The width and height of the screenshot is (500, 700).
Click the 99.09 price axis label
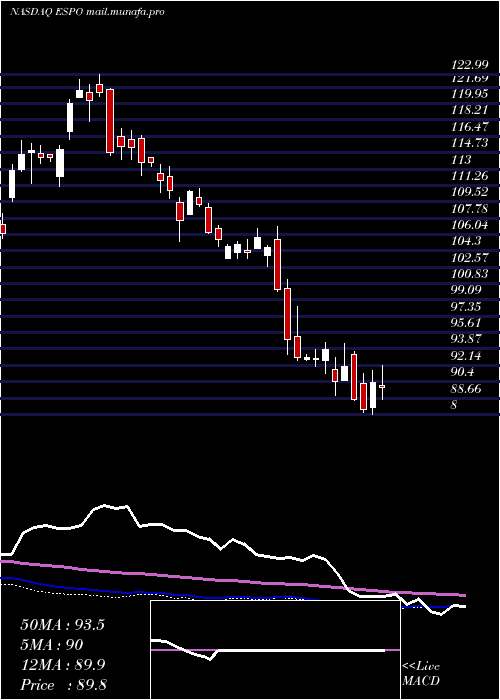tap(467, 290)
